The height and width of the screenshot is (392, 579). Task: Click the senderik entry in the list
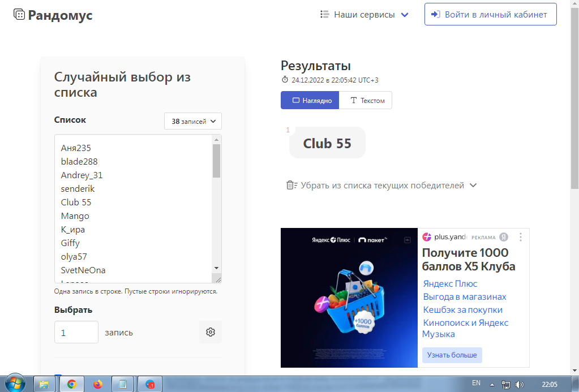78,188
